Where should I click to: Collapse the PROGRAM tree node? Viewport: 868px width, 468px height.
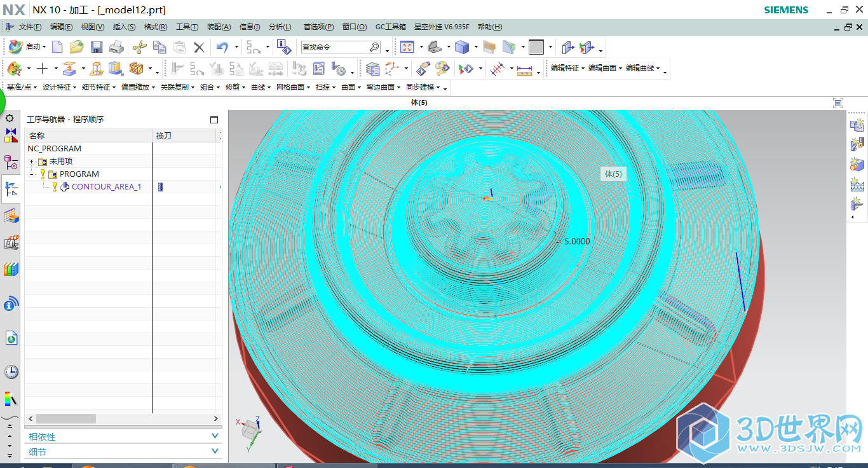(x=31, y=174)
